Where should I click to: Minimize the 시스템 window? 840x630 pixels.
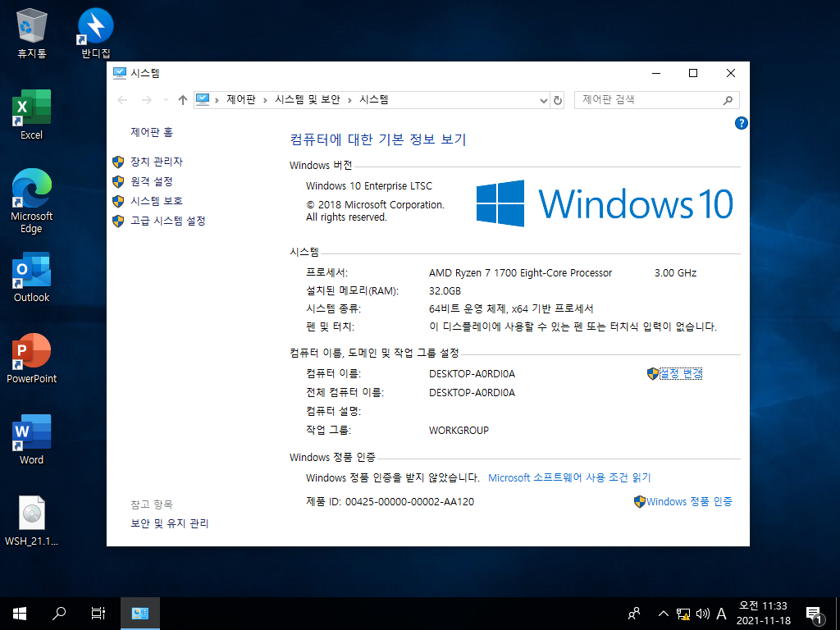pyautogui.click(x=656, y=73)
